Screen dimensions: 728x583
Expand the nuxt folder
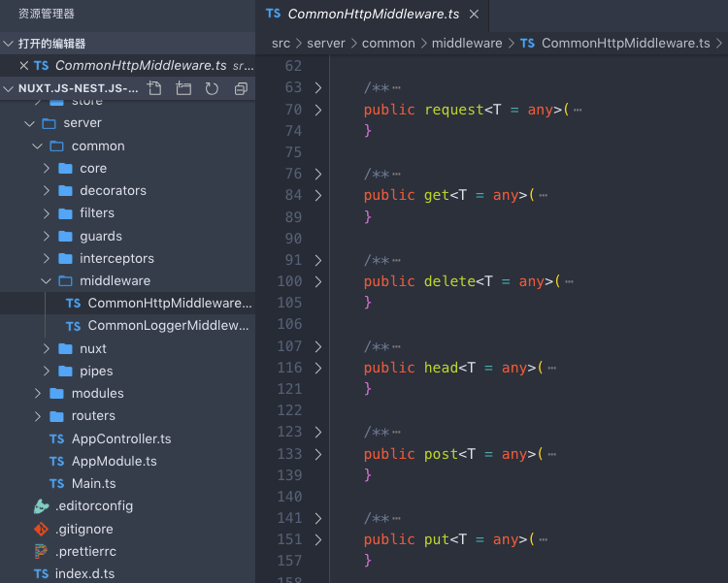[46, 348]
